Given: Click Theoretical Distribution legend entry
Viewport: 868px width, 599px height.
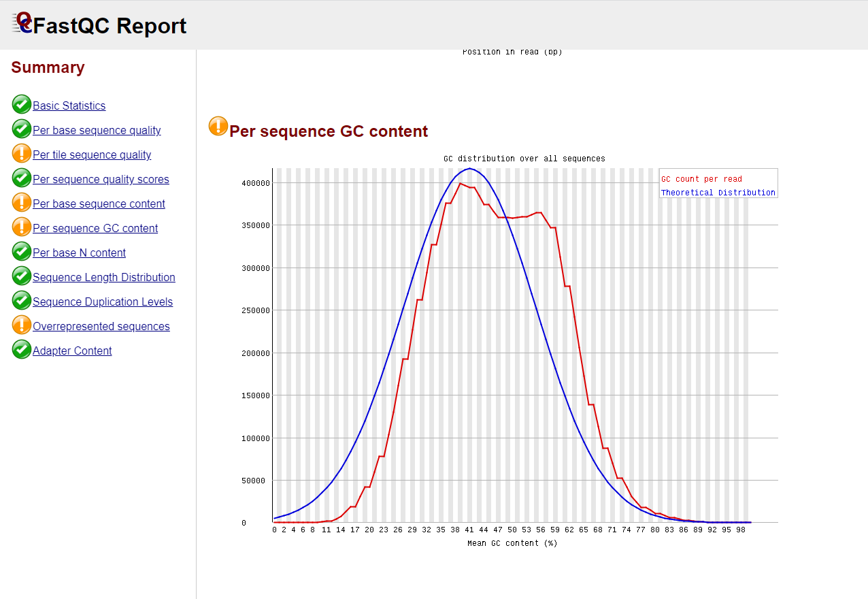Looking at the screenshot, I should pos(718,193).
